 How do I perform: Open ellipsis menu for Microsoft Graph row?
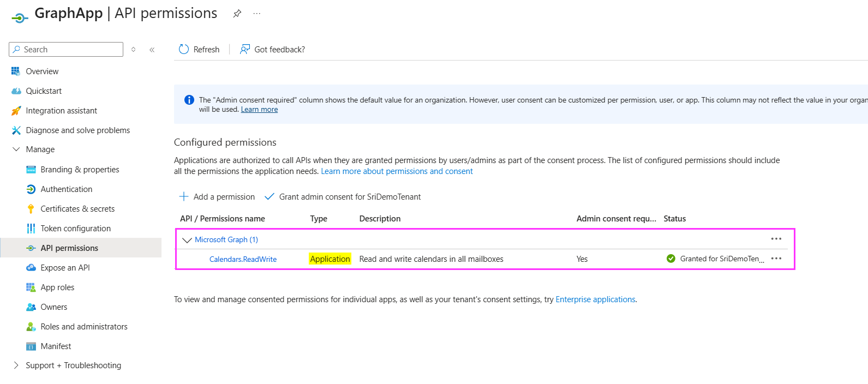pos(776,239)
